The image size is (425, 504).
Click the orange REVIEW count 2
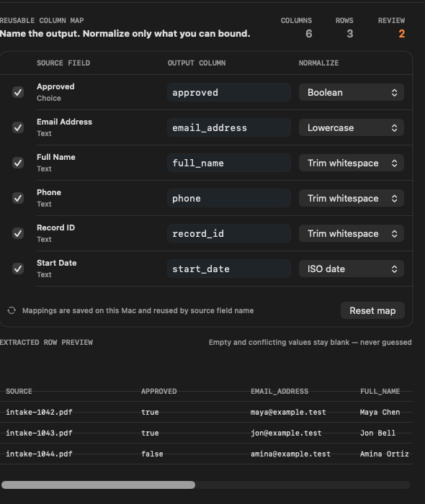tap(401, 34)
